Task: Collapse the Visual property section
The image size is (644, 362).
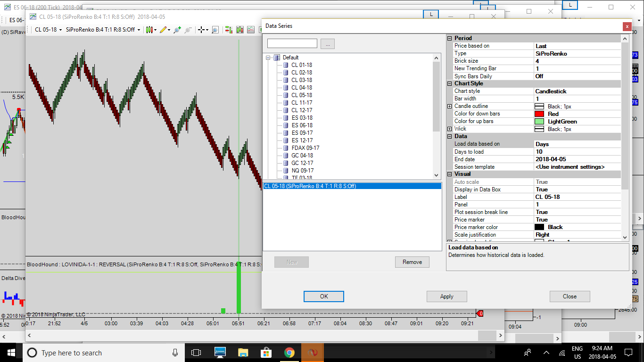Action: coord(449,174)
